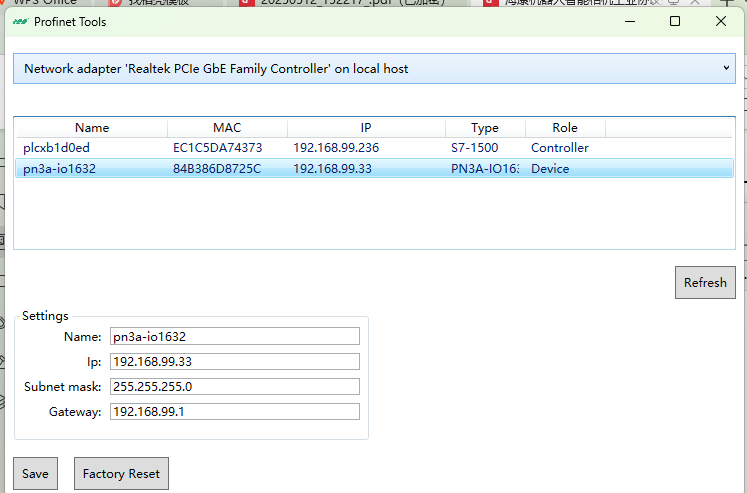The height and width of the screenshot is (493, 747).
Task: Click the Controller role cell
Action: point(560,148)
